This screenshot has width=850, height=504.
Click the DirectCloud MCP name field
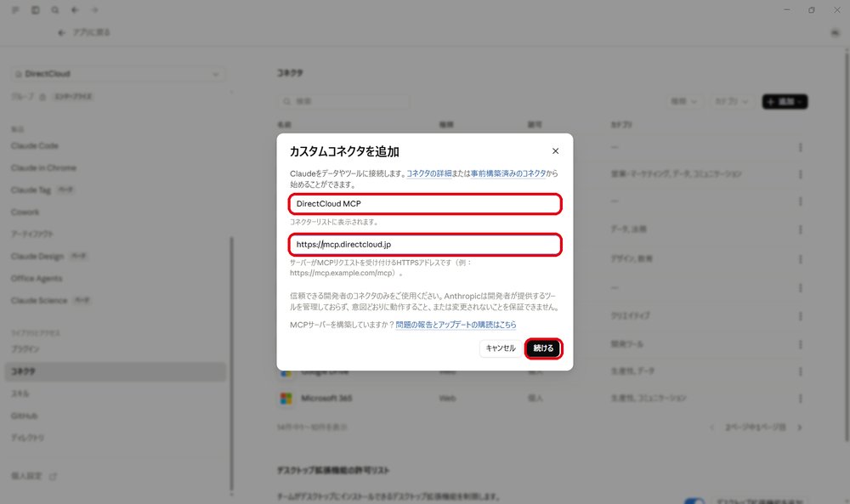[425, 204]
